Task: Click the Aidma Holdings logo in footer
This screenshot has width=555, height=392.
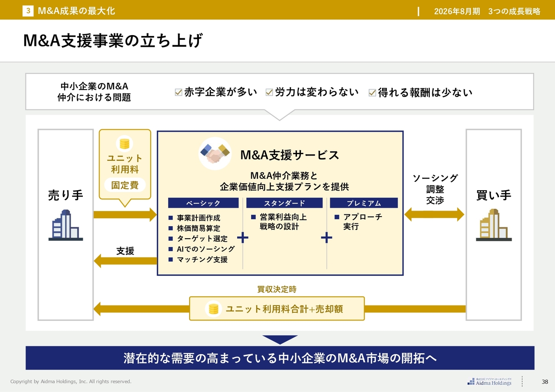Action: tap(489, 382)
